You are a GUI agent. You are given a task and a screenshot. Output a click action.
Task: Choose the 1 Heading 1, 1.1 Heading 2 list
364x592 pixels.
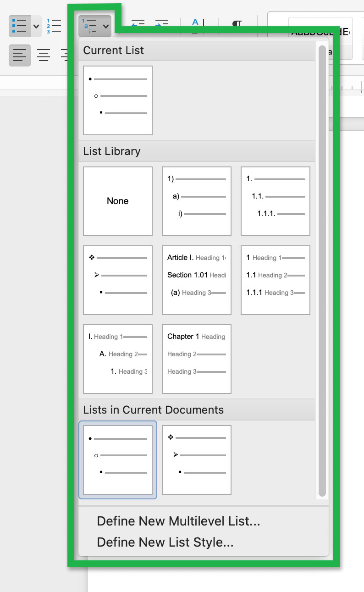click(x=276, y=280)
